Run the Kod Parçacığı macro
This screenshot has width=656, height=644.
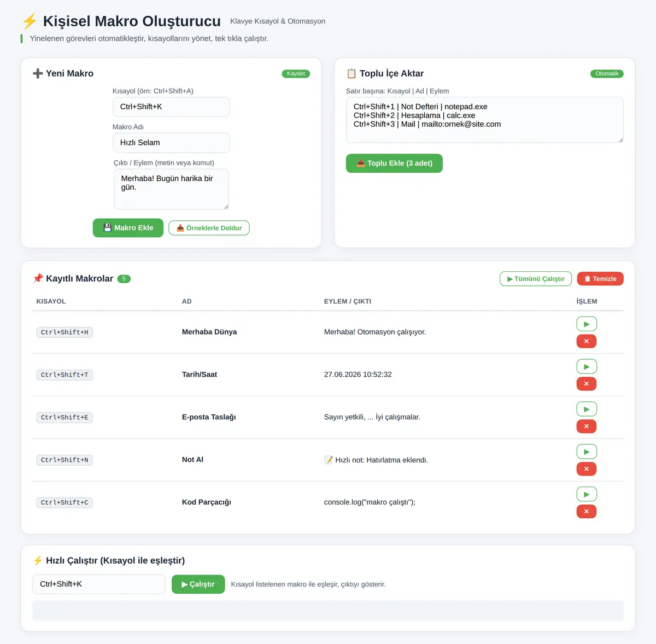coord(587,495)
